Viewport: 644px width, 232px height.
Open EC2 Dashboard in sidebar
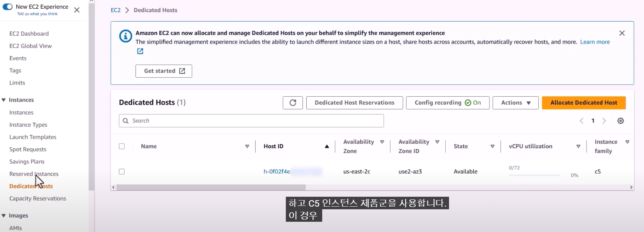(x=29, y=34)
